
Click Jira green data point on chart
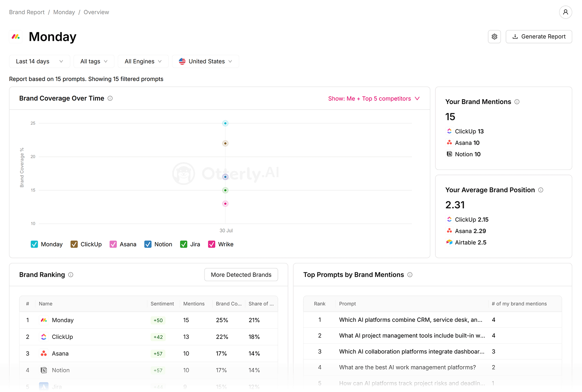(225, 190)
